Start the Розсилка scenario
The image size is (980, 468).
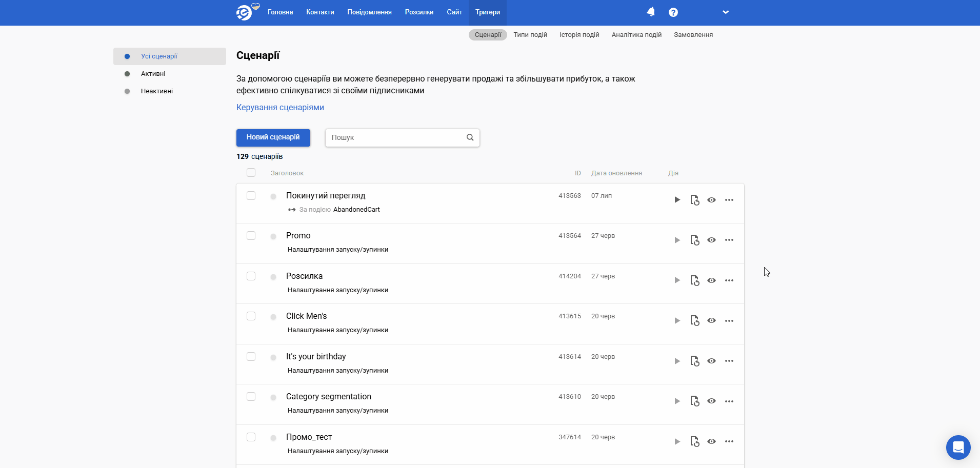[x=677, y=280]
